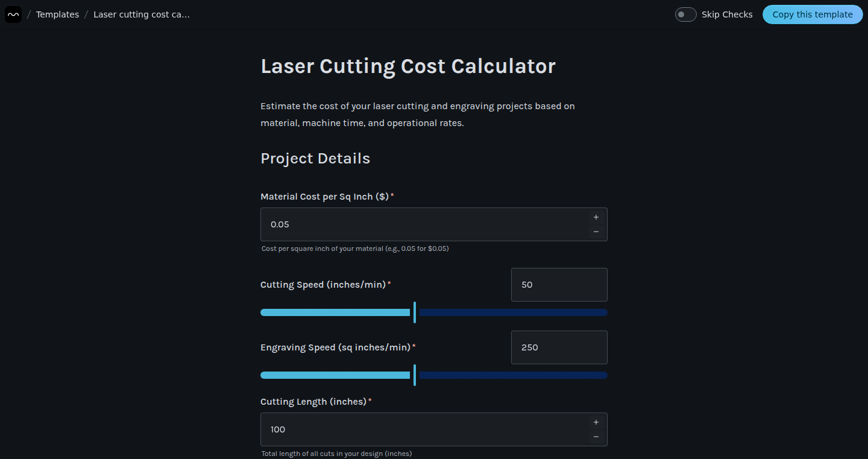
Task: Toggle the Skip Checks switch
Action: 685,14
